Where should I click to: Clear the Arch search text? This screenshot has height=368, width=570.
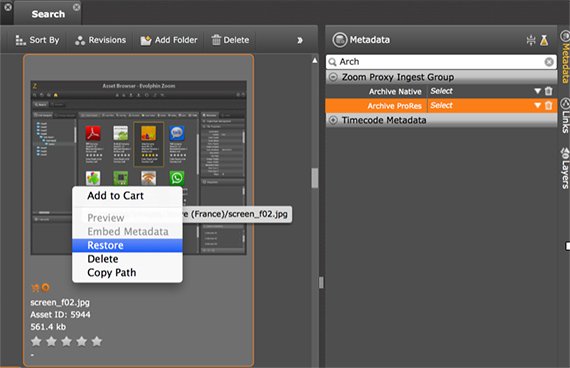[549, 62]
